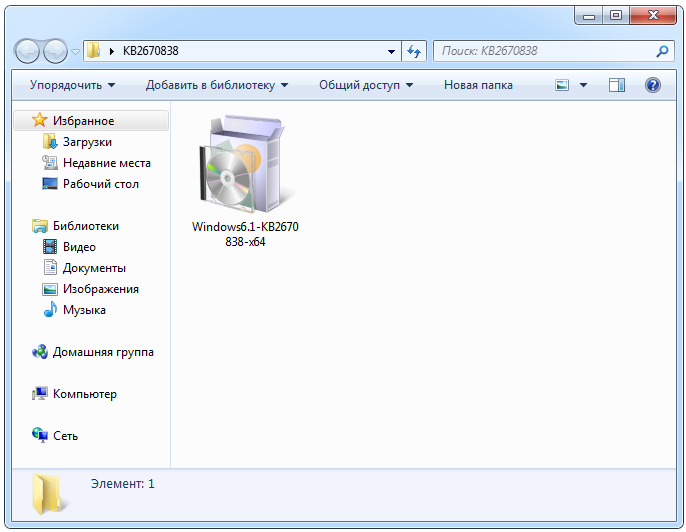Click the Избранное star icon

pyautogui.click(x=39, y=120)
